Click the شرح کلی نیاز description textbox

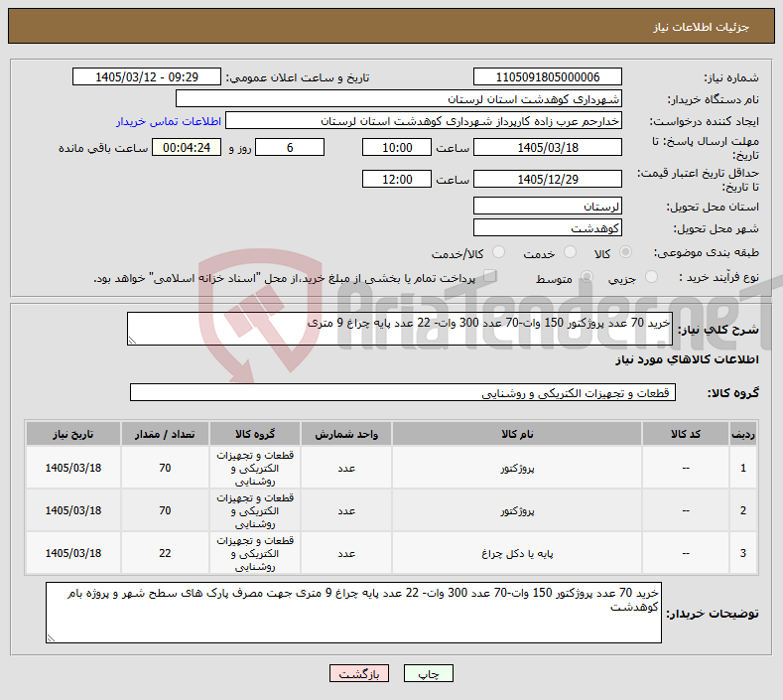400,329
